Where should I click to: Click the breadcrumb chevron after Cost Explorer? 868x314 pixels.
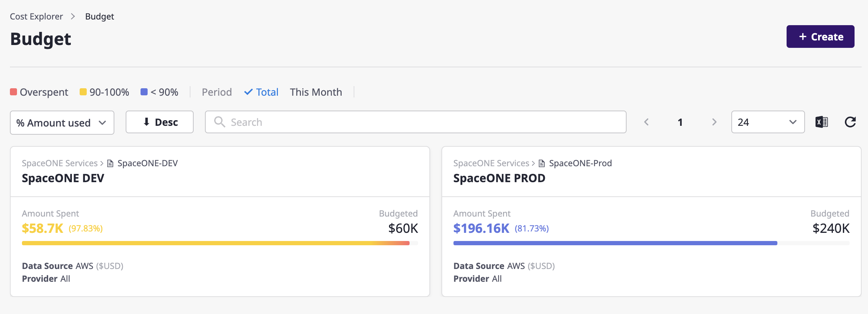[x=73, y=17]
